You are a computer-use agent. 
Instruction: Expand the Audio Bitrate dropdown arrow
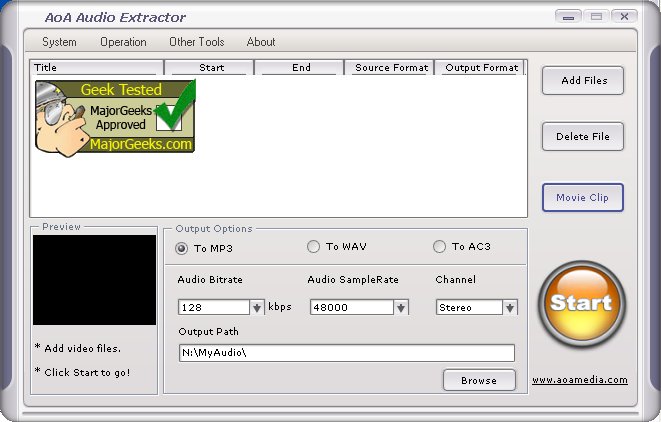pos(257,308)
